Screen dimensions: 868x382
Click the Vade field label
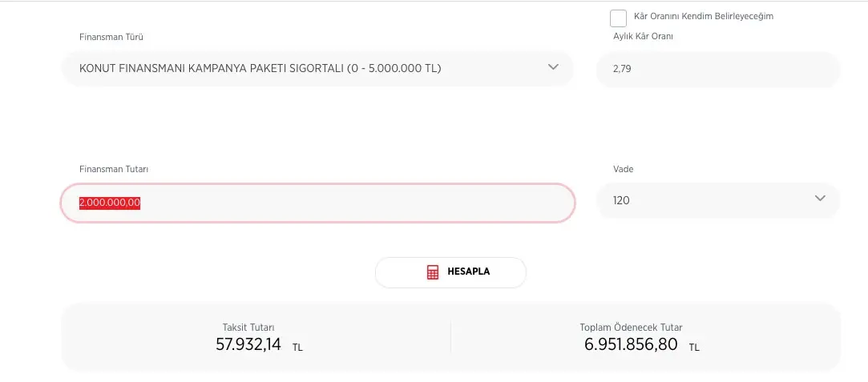pos(624,169)
